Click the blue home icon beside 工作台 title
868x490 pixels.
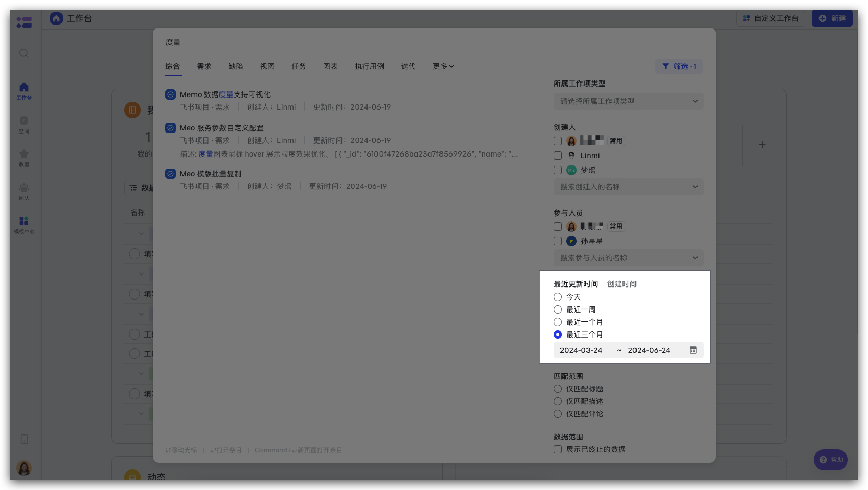click(x=56, y=18)
